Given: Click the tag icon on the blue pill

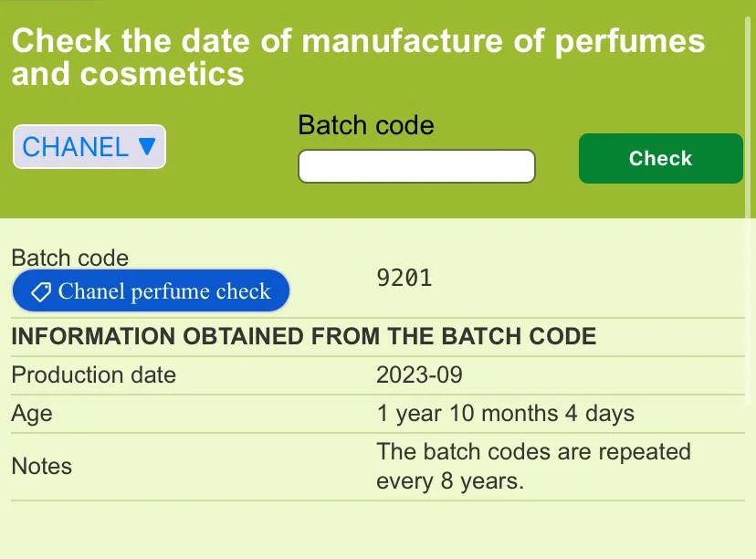Looking at the screenshot, I should [41, 291].
